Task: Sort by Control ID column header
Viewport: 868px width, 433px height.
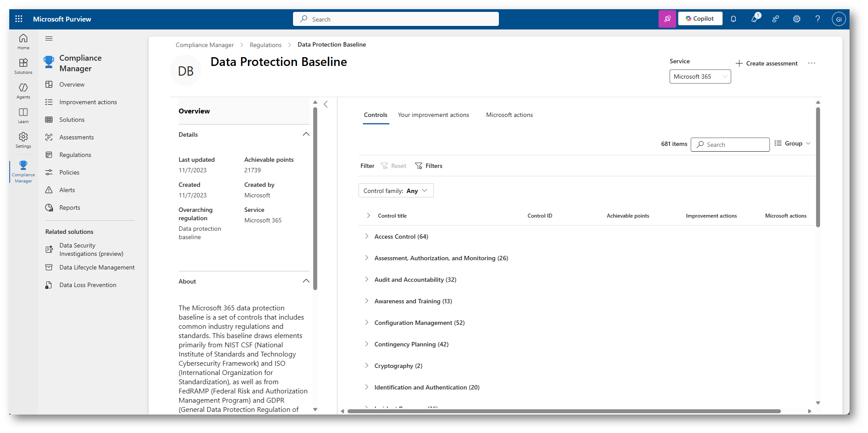Action: (540, 216)
